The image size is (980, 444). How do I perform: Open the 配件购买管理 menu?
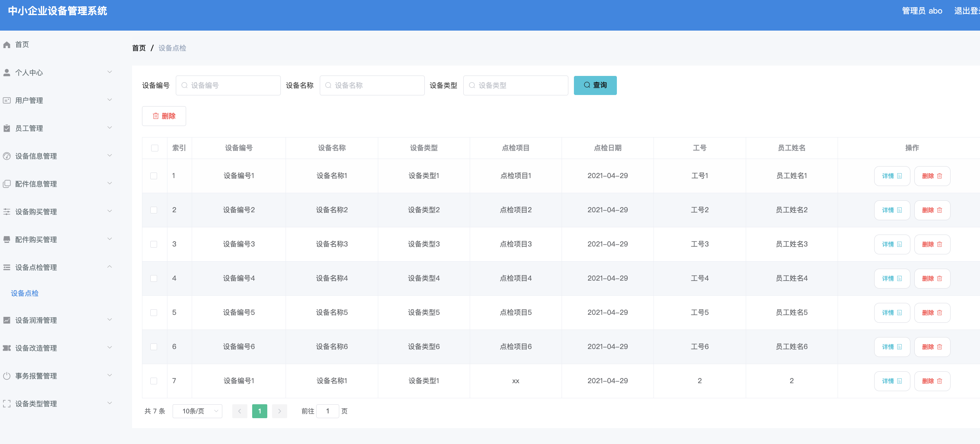pos(60,239)
